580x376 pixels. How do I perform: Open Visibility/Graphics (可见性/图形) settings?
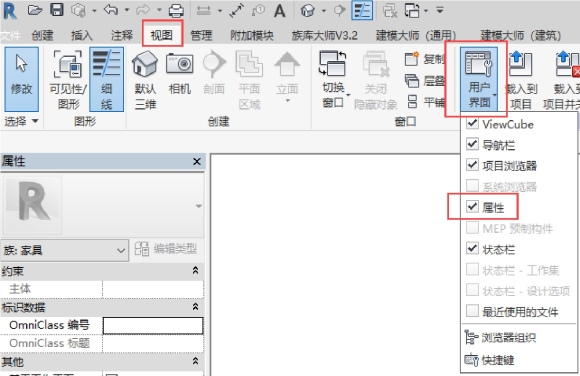(x=68, y=79)
